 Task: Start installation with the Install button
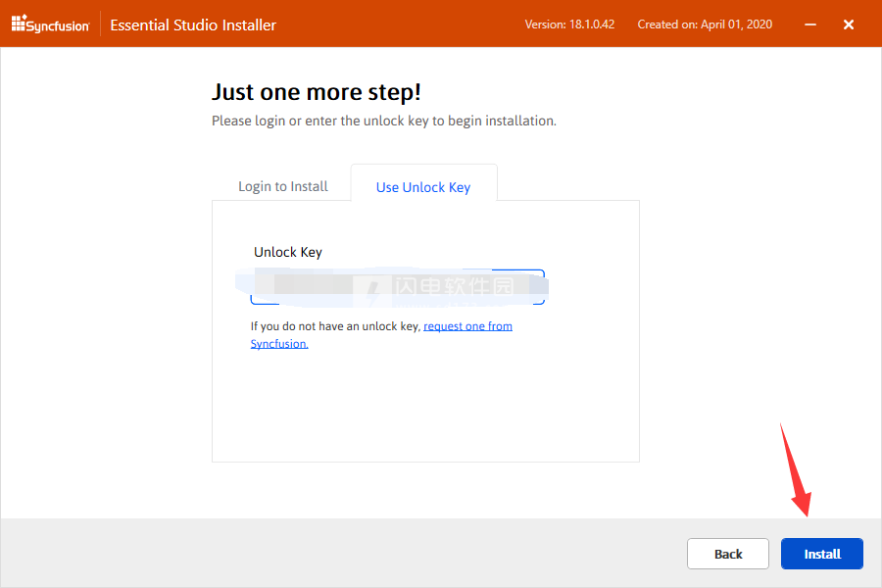pyautogui.click(x=822, y=554)
